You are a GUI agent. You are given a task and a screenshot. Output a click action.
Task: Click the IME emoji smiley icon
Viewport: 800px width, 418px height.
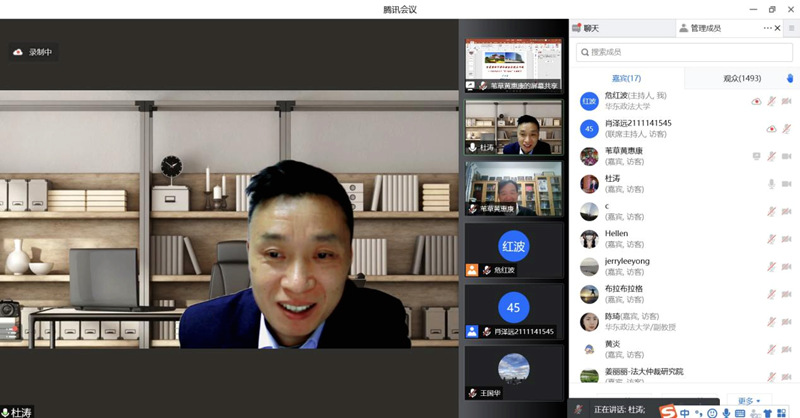[x=711, y=411]
